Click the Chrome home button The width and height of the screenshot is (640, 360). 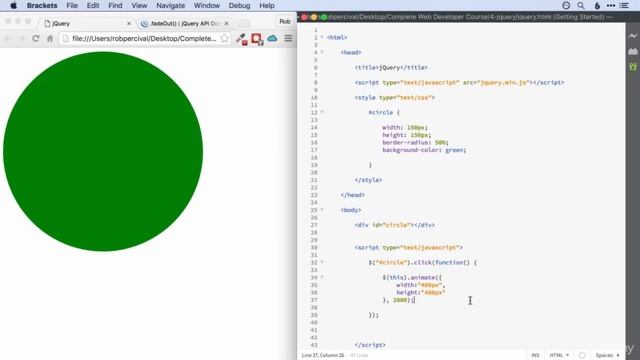(50, 38)
